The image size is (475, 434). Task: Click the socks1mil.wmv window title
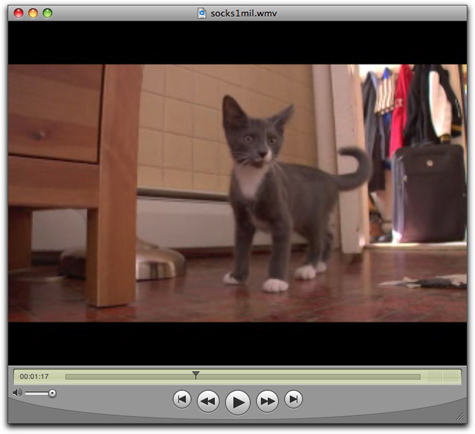pos(244,13)
